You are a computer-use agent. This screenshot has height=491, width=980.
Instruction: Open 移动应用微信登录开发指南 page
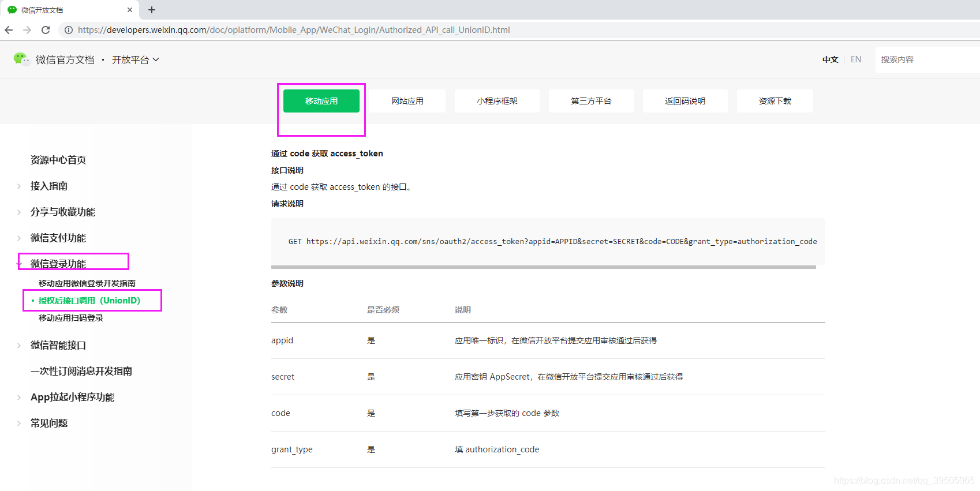[x=87, y=283]
